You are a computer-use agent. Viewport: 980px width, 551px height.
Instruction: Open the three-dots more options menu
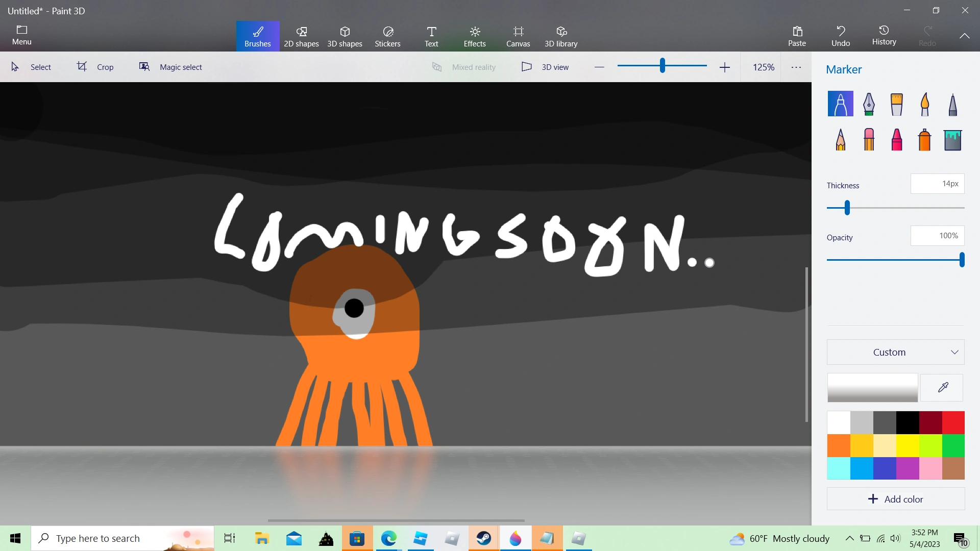pyautogui.click(x=796, y=67)
